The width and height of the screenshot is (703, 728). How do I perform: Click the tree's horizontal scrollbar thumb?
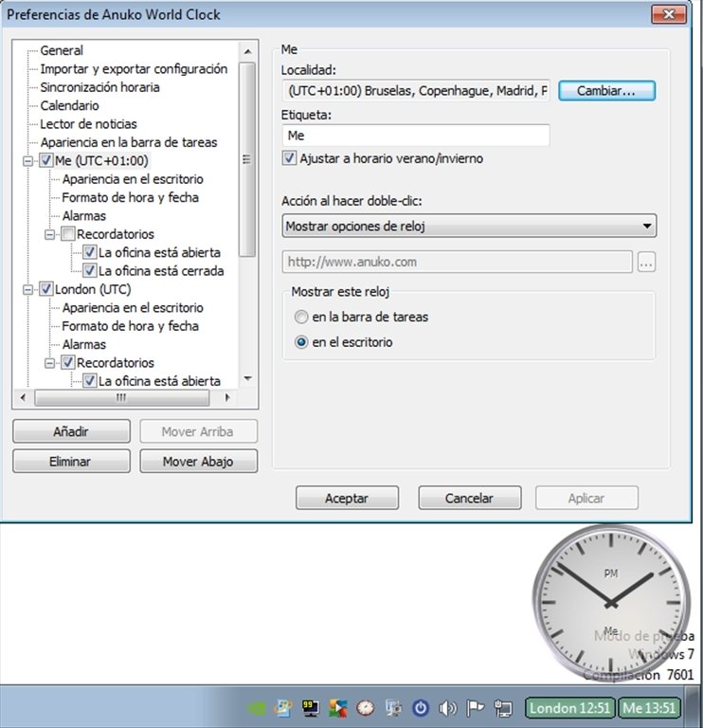[x=121, y=398]
